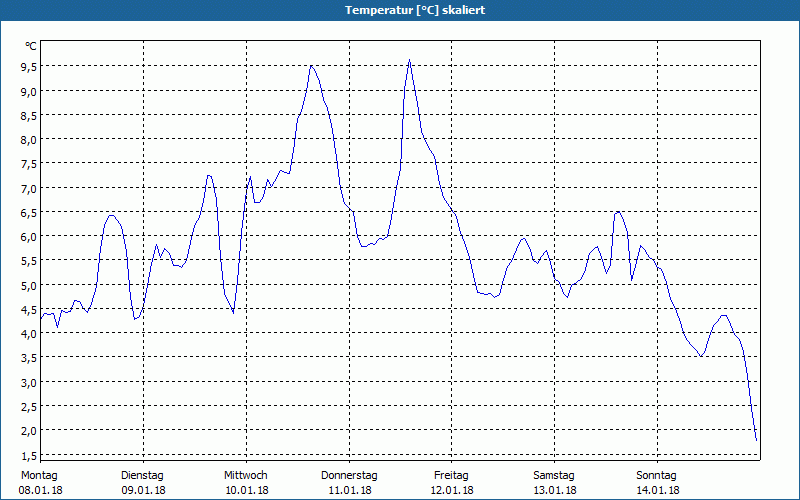Click the 7,0 y-axis label
The image size is (800, 500).
(x=28, y=188)
